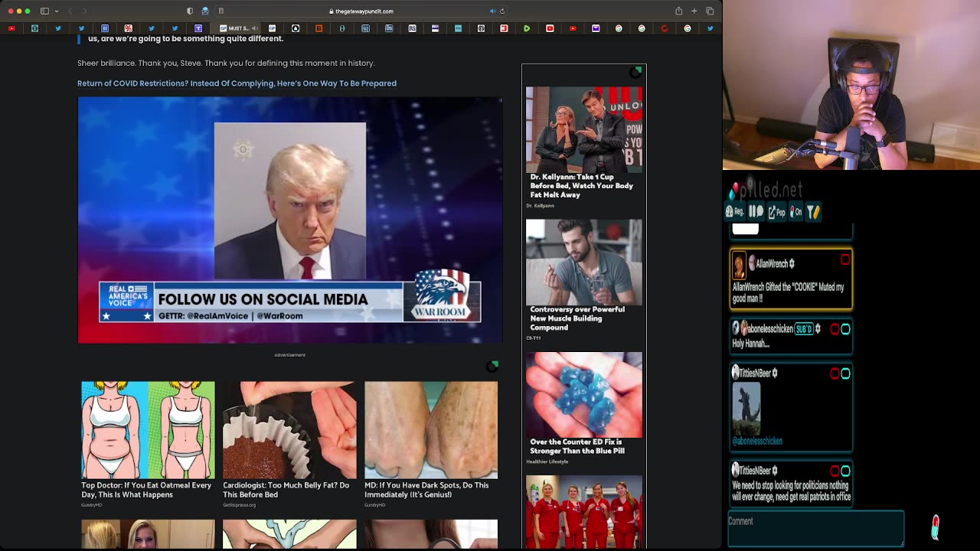Screen dimensions: 980x551
Task: Click the pilled.net logo in chat panel
Action: click(x=766, y=190)
